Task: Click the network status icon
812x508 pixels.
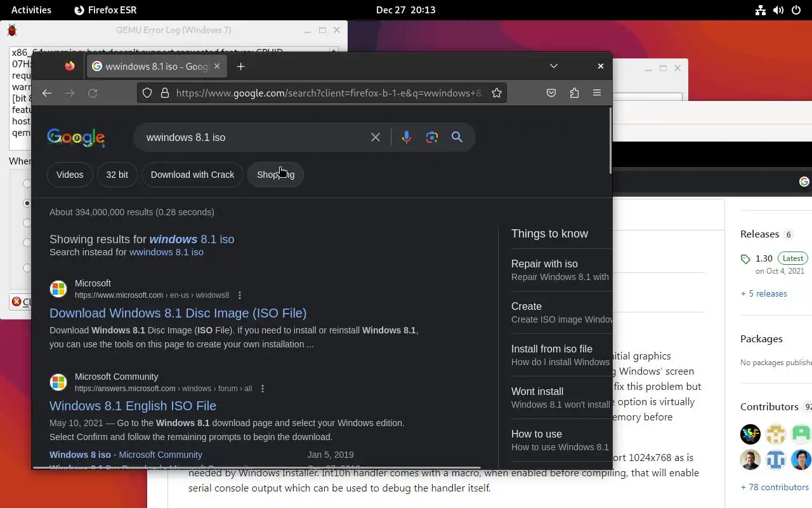Action: [761, 10]
